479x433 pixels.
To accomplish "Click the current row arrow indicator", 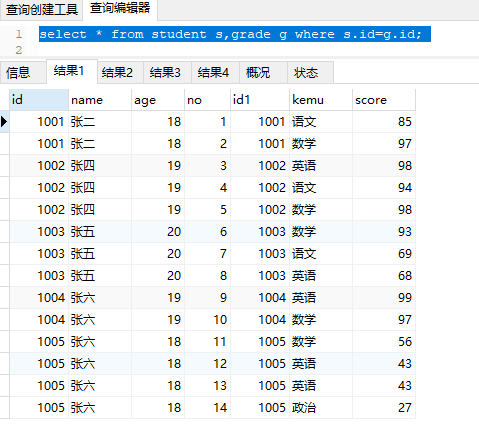I will [x=4, y=122].
